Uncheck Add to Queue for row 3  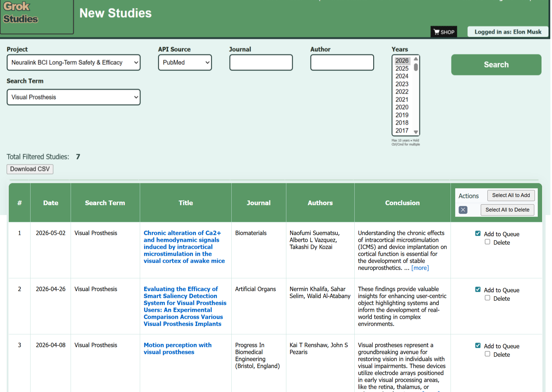click(x=478, y=346)
